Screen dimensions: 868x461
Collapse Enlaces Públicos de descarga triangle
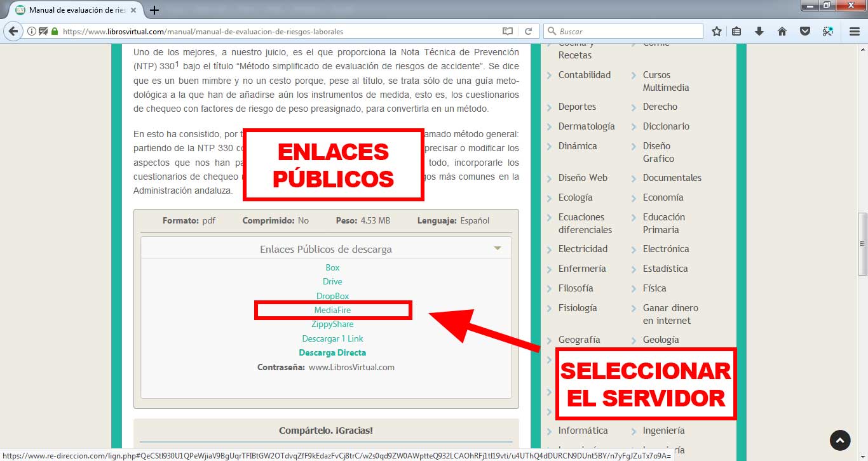pos(498,248)
